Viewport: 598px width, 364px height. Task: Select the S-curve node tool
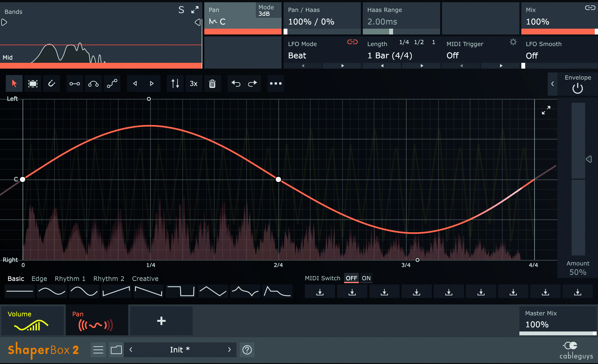point(112,84)
